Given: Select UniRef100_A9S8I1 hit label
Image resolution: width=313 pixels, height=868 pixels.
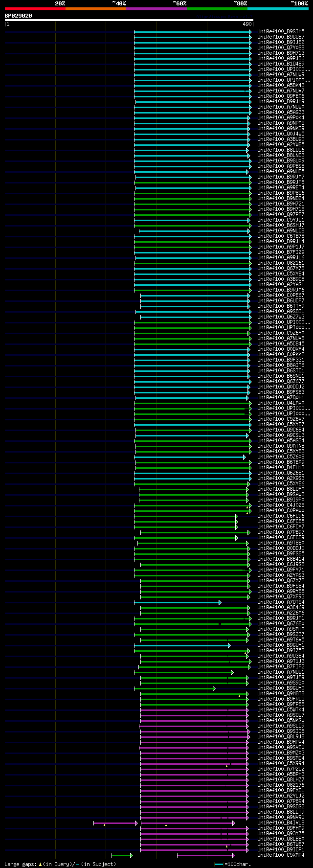Looking at the screenshot, I should tap(281, 312).
